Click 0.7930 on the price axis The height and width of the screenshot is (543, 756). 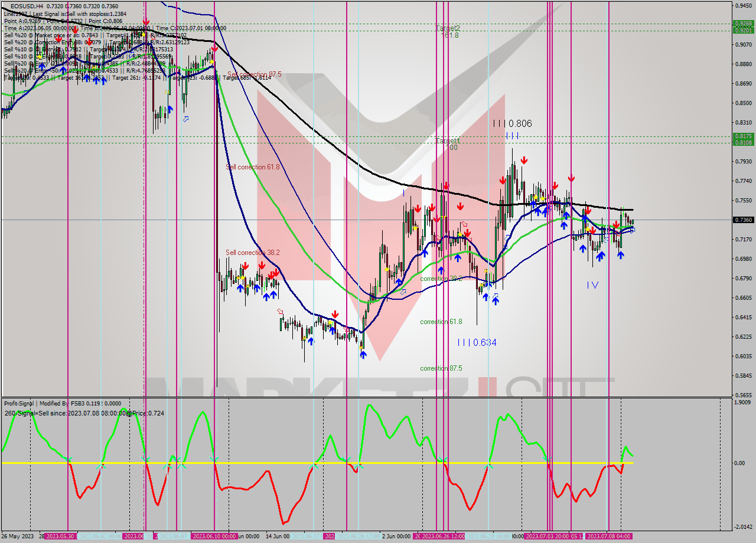pyautogui.click(x=744, y=161)
